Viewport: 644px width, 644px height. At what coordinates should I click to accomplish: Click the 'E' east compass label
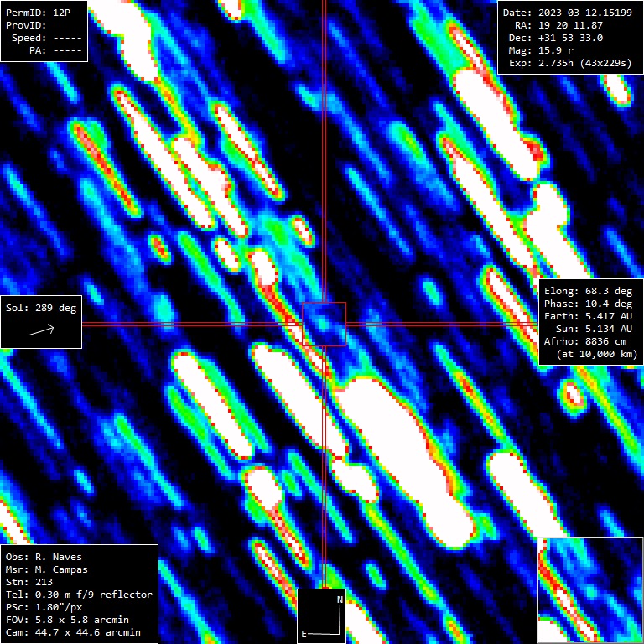(304, 634)
